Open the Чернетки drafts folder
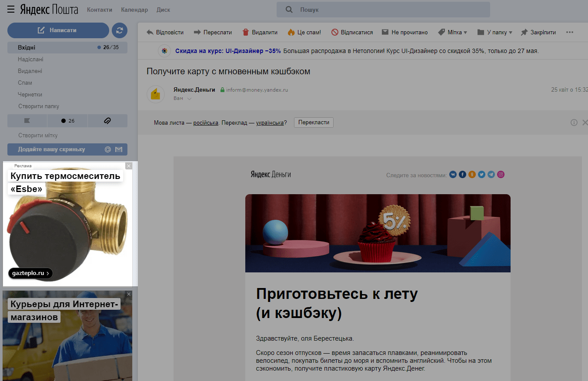Image resolution: width=588 pixels, height=381 pixels. pyautogui.click(x=30, y=94)
